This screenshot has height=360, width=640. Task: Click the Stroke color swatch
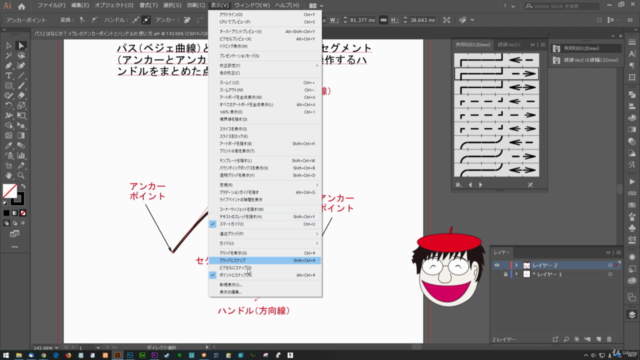(18, 200)
